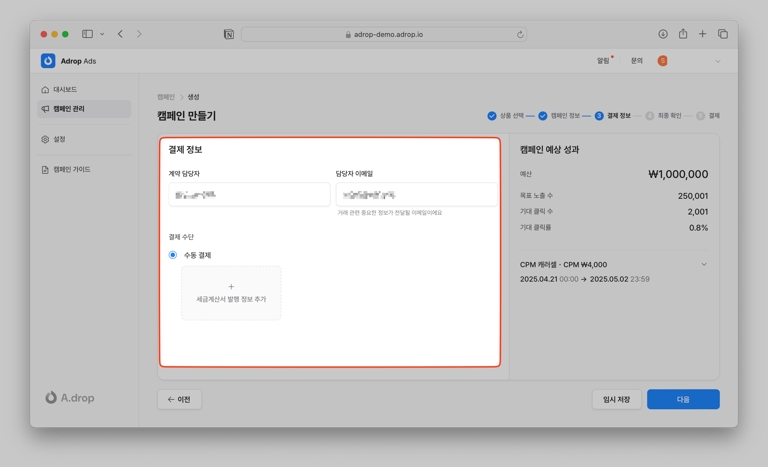Expand the CPM 캐러셀 details chevron

pos(704,265)
